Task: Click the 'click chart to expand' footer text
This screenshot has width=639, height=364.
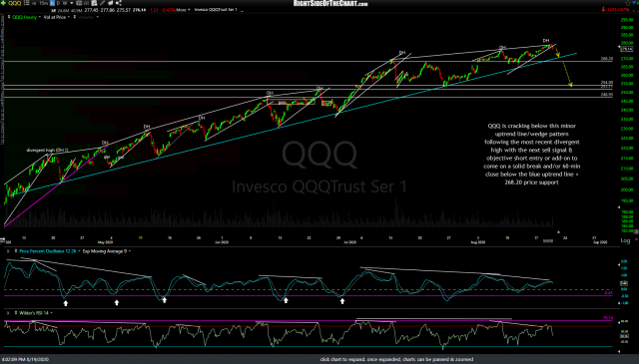Action: pos(396,360)
